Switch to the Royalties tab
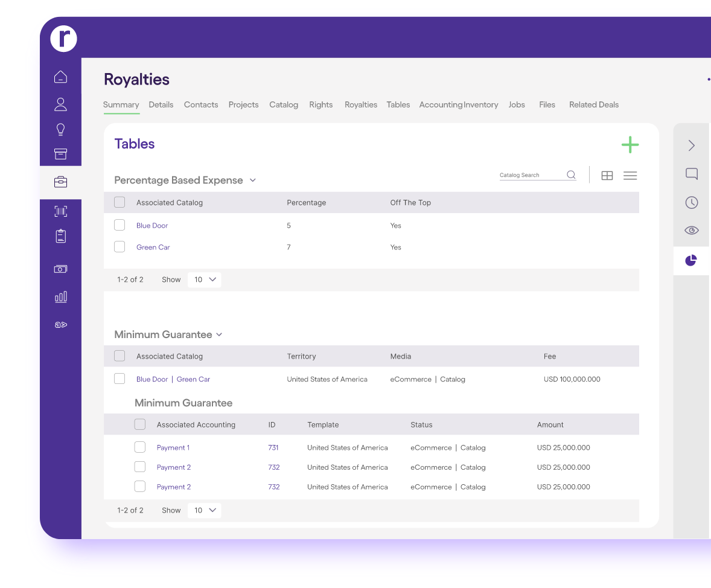711x588 pixels. click(x=361, y=105)
